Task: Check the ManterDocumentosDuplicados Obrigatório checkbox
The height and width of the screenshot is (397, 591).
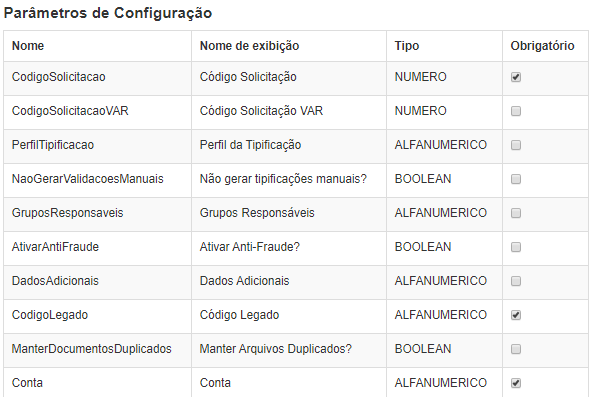Action: (x=516, y=349)
